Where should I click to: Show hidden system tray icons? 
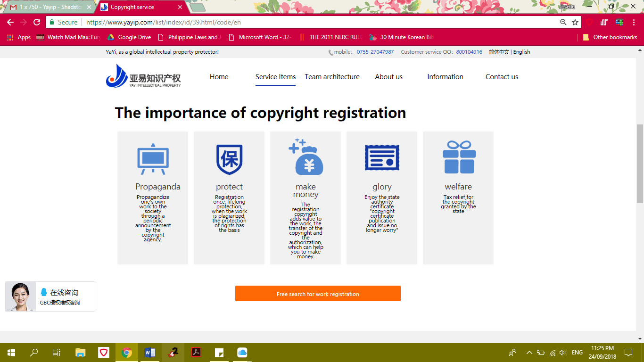pos(529,353)
